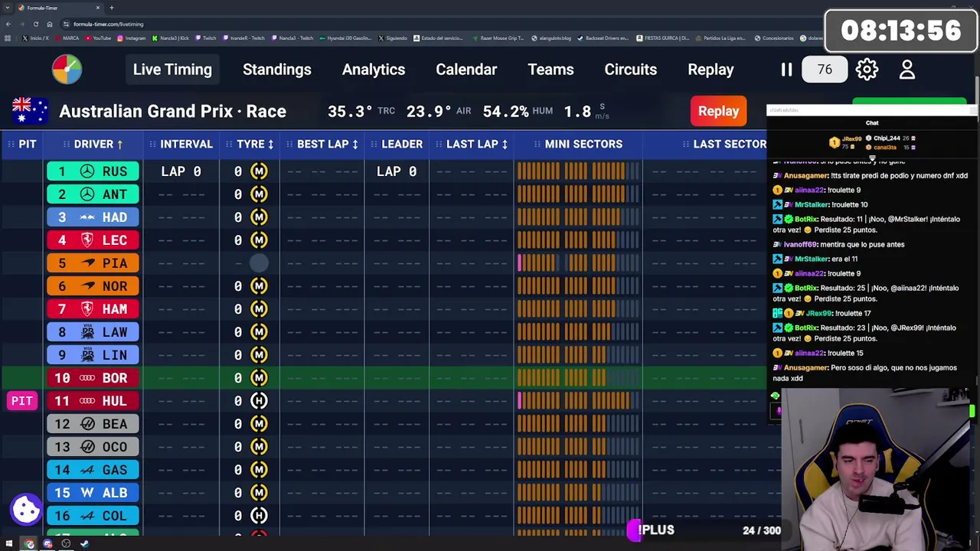Click the hard tyre icon for HUL
The image size is (980, 551).
point(259,401)
